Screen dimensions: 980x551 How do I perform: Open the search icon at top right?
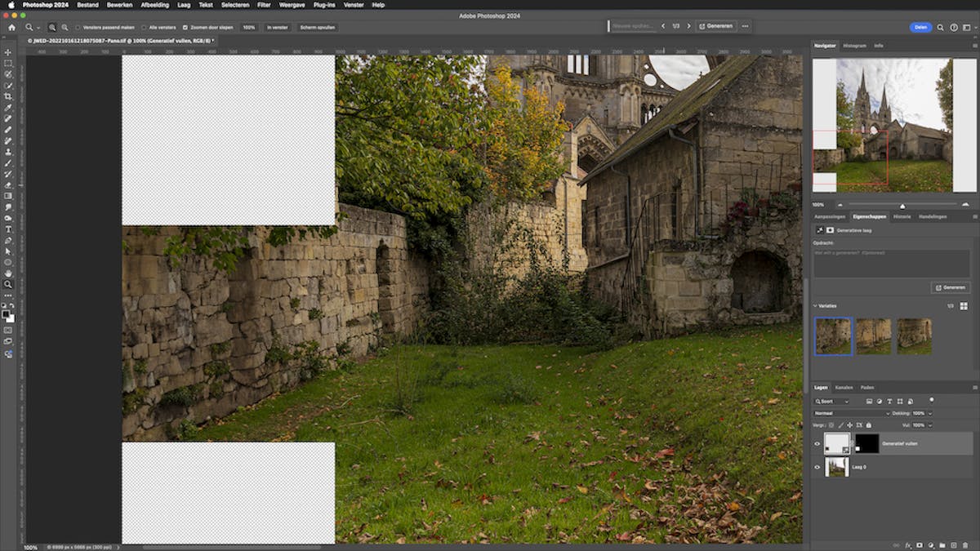coord(940,27)
